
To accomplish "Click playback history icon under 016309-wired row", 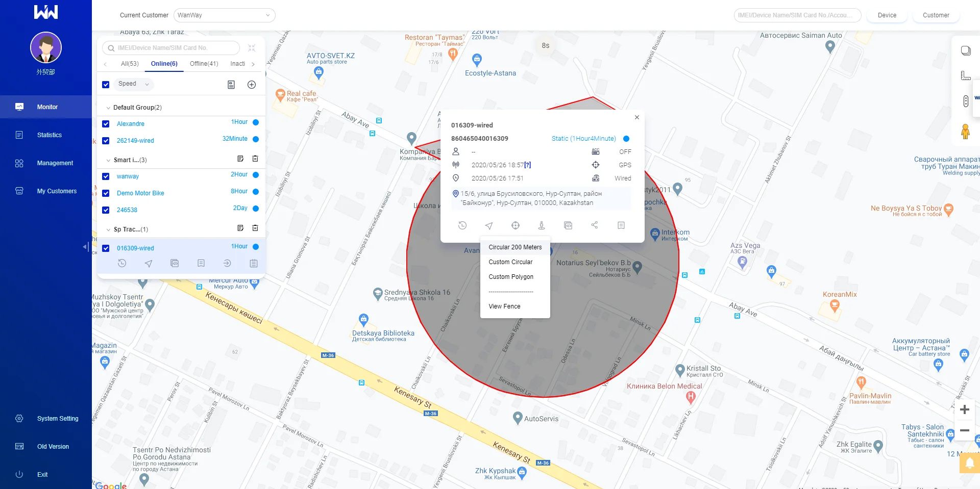I will (122, 264).
